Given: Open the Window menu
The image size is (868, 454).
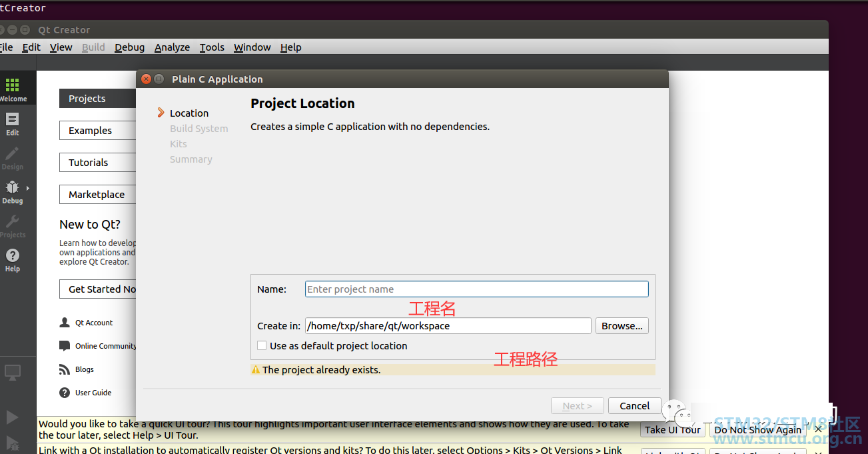Looking at the screenshot, I should 252,47.
